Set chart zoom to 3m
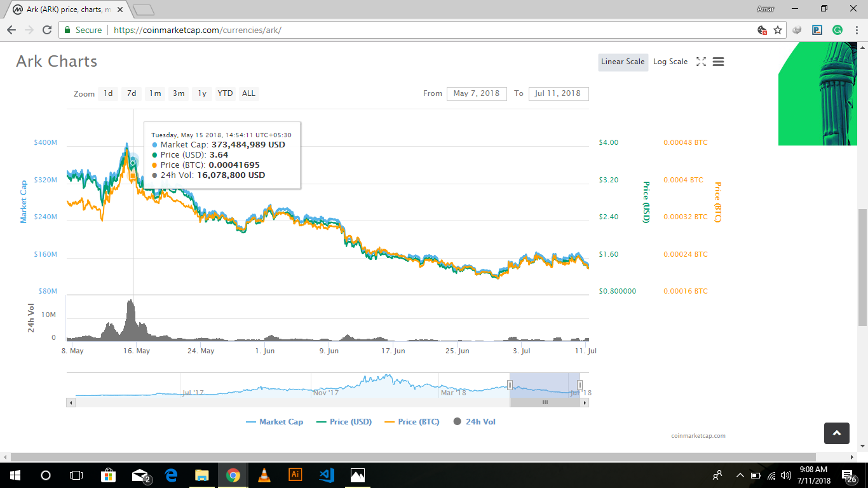868x488 pixels. click(179, 93)
